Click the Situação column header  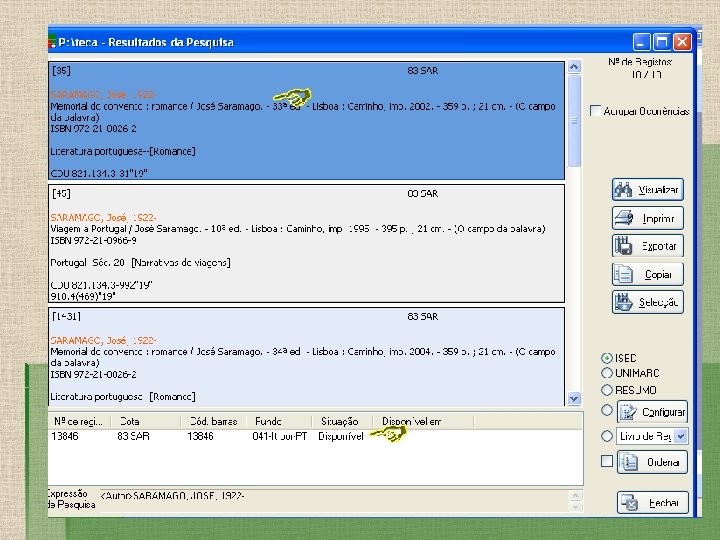[x=341, y=421]
